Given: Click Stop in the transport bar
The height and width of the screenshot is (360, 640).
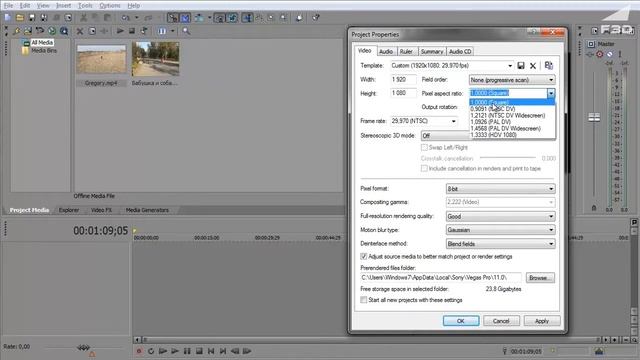Looking at the screenshot, I should pos(199,351).
